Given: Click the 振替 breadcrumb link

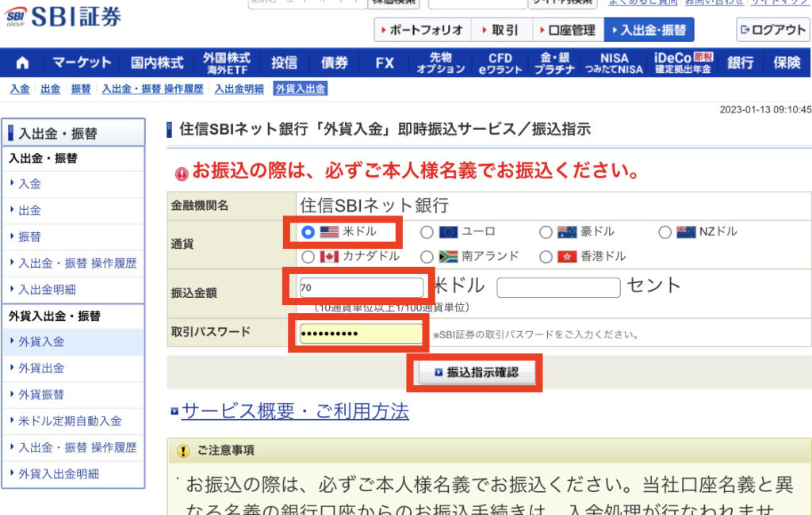Looking at the screenshot, I should point(81,89).
